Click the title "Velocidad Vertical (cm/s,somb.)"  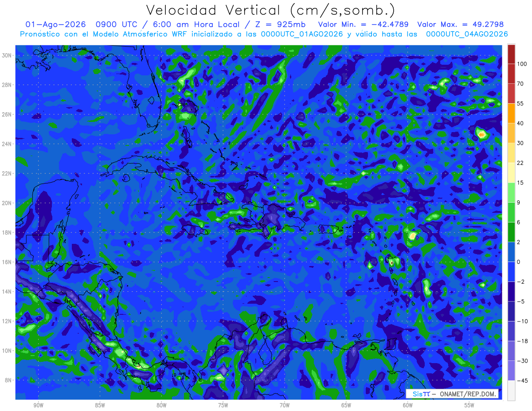click(x=270, y=10)
